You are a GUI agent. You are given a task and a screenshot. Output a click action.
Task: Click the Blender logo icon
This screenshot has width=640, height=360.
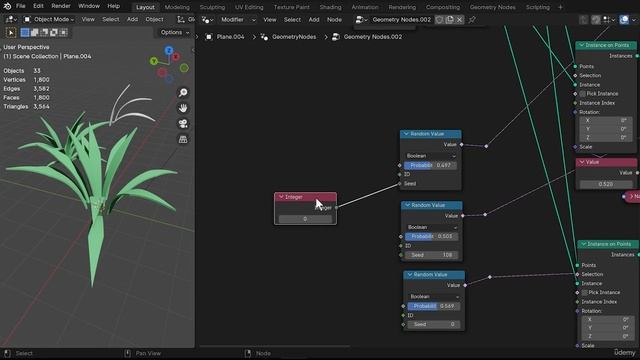click(x=7, y=6)
